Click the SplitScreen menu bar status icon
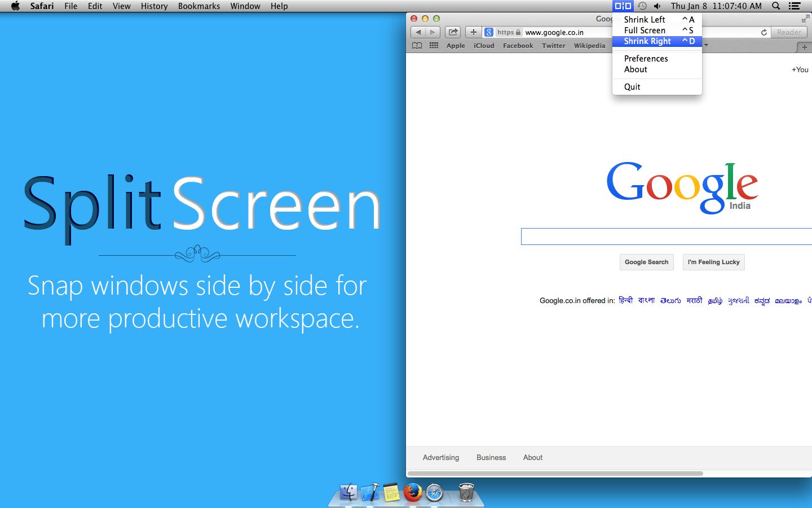 pos(623,6)
